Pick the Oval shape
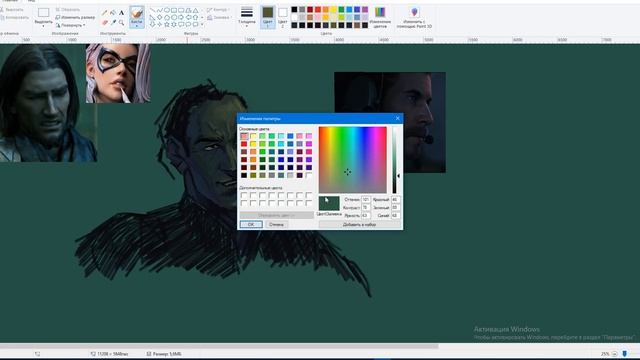Viewport: 640px width, 360px height. [167, 10]
